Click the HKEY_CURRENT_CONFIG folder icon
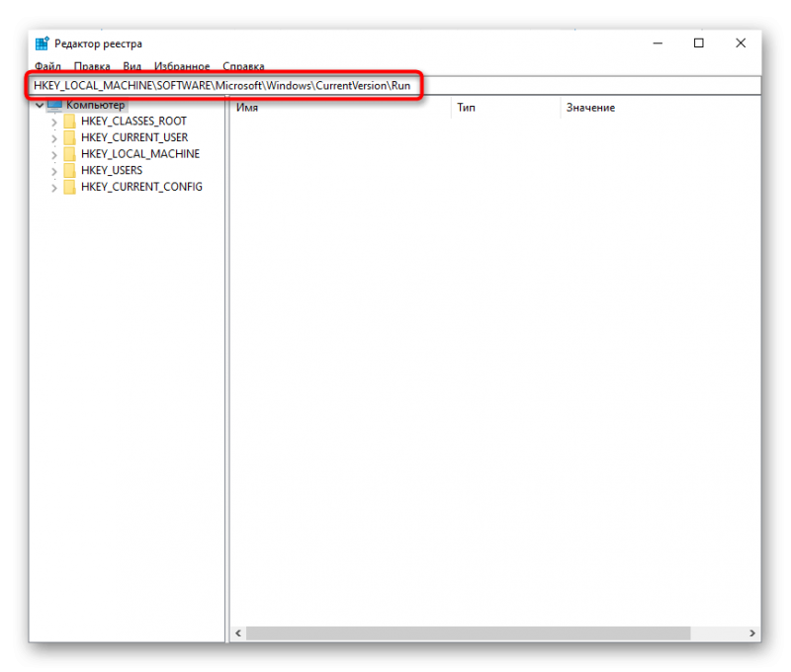This screenshot has width=791, height=672. pos(69,187)
